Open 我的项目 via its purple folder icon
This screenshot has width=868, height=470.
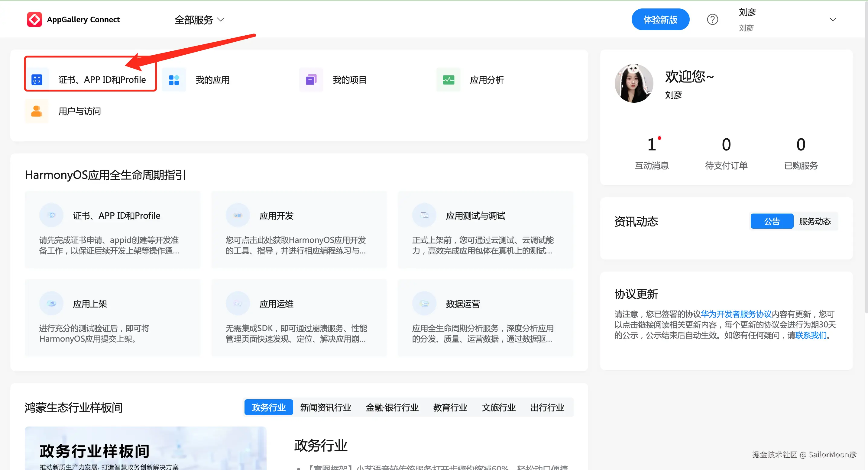click(x=311, y=79)
